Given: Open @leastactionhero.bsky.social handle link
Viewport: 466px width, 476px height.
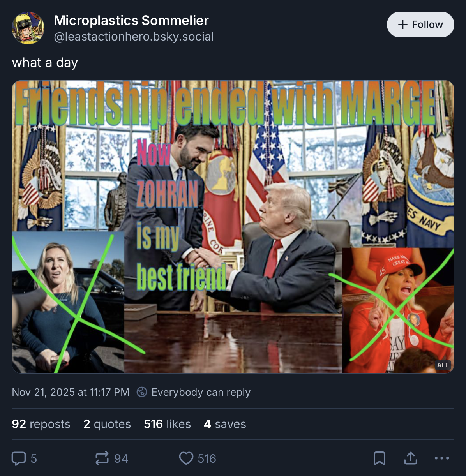Looking at the screenshot, I should pos(134,37).
